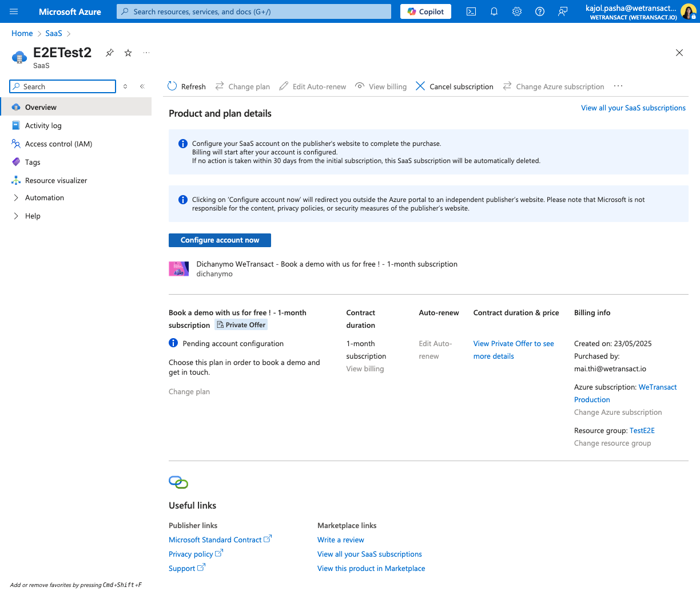Open View this product in Marketplace
This screenshot has width=700, height=591.
[x=371, y=568]
